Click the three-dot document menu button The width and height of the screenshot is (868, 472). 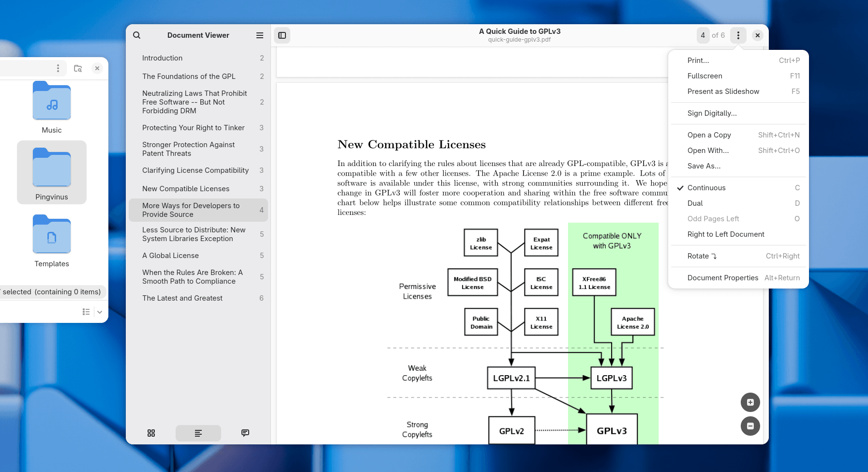[738, 35]
